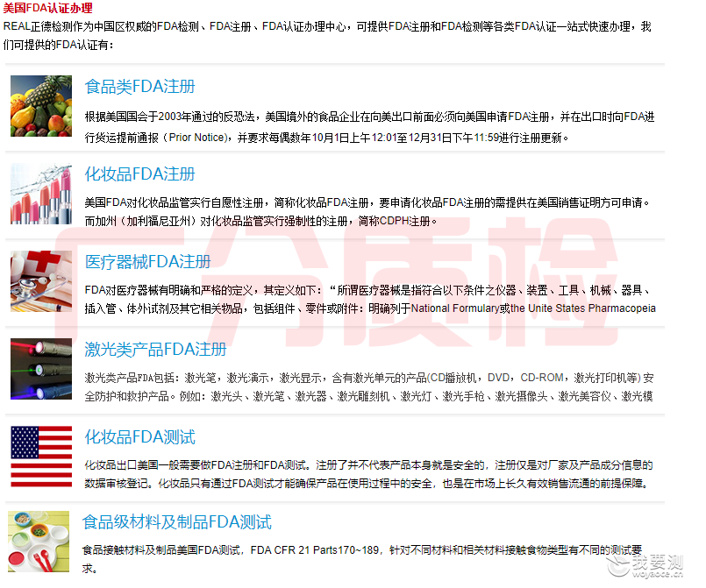The image size is (706, 588).
Task: Click the line mentioning CDPH注册
Action: [x=260, y=222]
